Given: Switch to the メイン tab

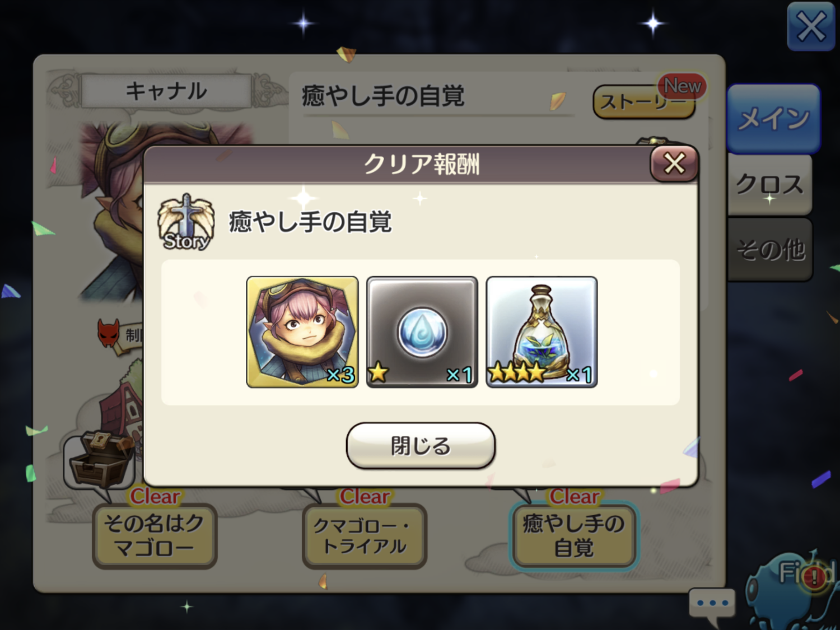Looking at the screenshot, I should [774, 119].
